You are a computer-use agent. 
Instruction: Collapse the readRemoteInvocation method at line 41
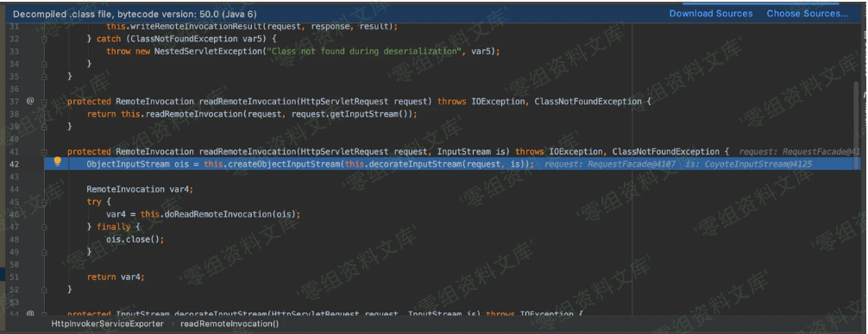[44, 152]
